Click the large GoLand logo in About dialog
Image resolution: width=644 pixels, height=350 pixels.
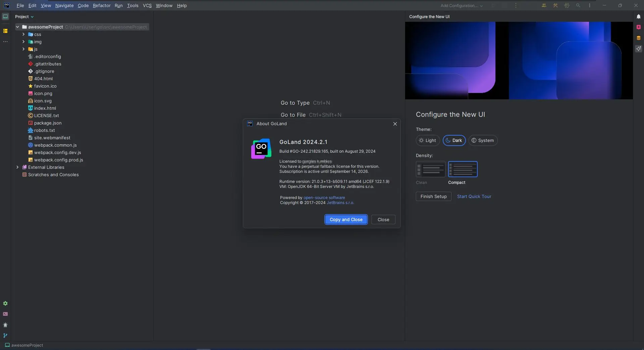tap(261, 149)
